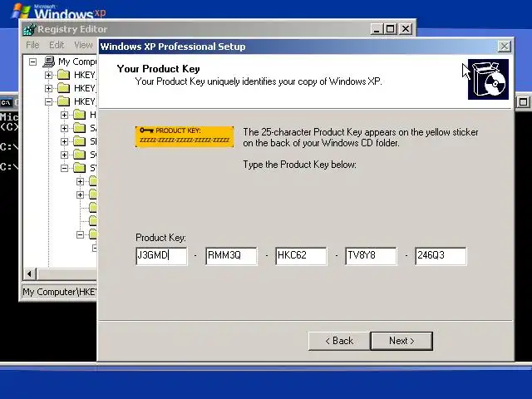Open Edit menu in Registry Editor
The image size is (532, 399).
click(57, 45)
